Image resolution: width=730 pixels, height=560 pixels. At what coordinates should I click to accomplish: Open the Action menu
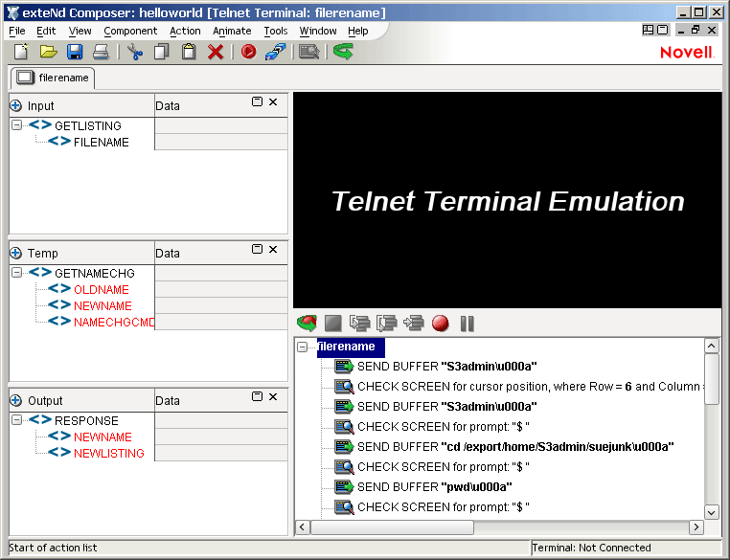pyautogui.click(x=185, y=32)
